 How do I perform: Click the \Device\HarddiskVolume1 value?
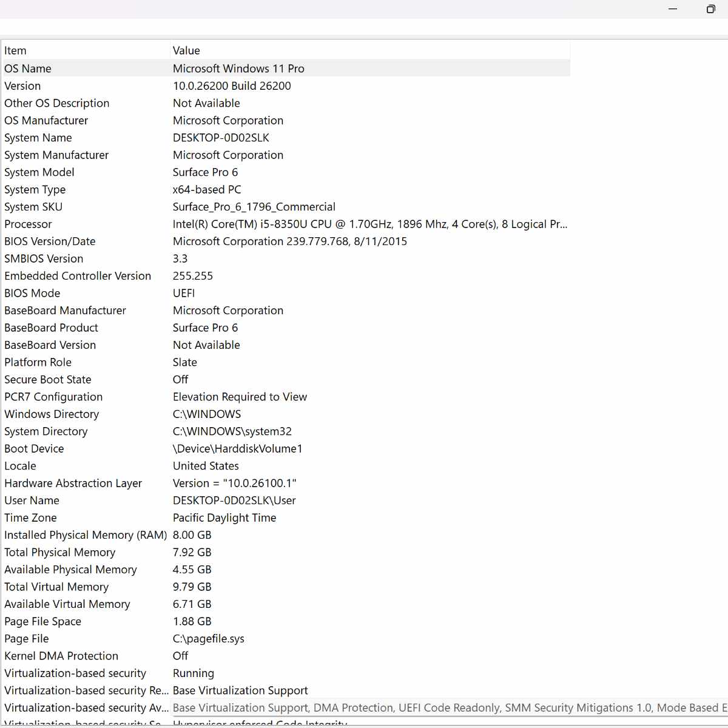click(238, 449)
